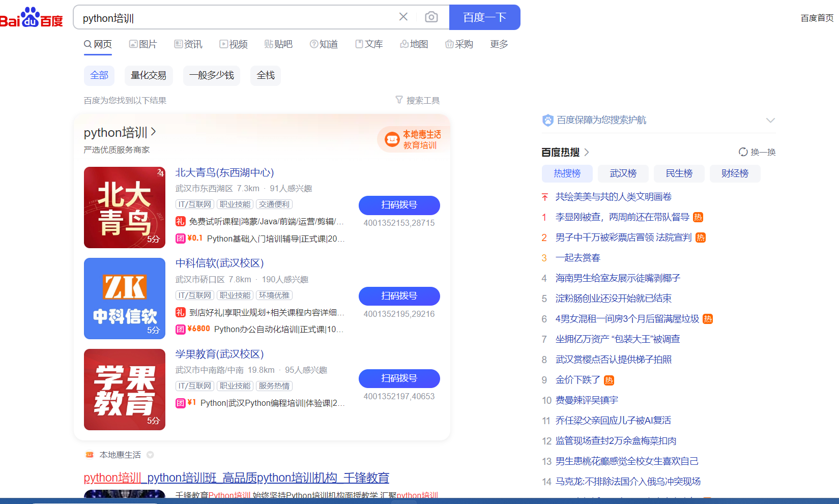Open hot topic 淀粉肠创业还没开始就已结束
The width and height of the screenshot is (839, 504).
[614, 299]
